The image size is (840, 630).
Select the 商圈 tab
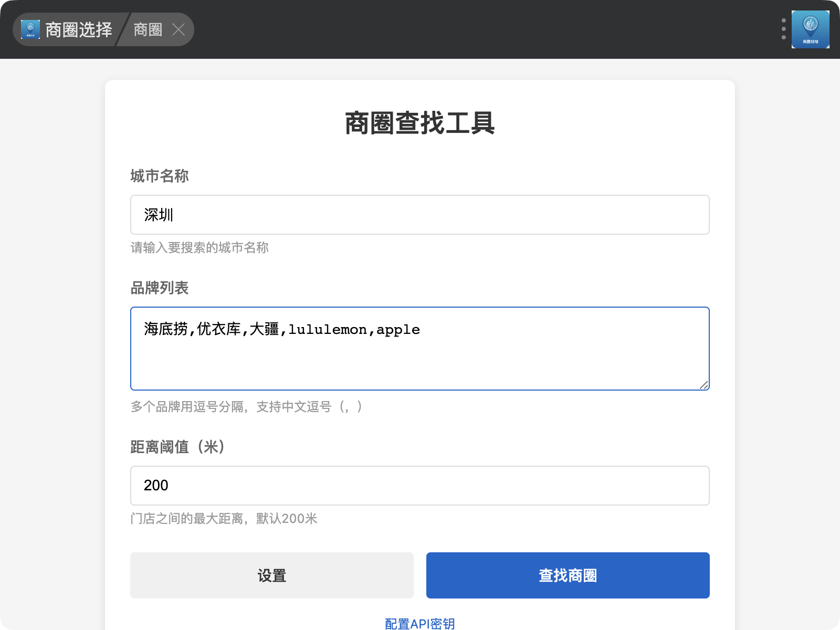click(x=148, y=29)
